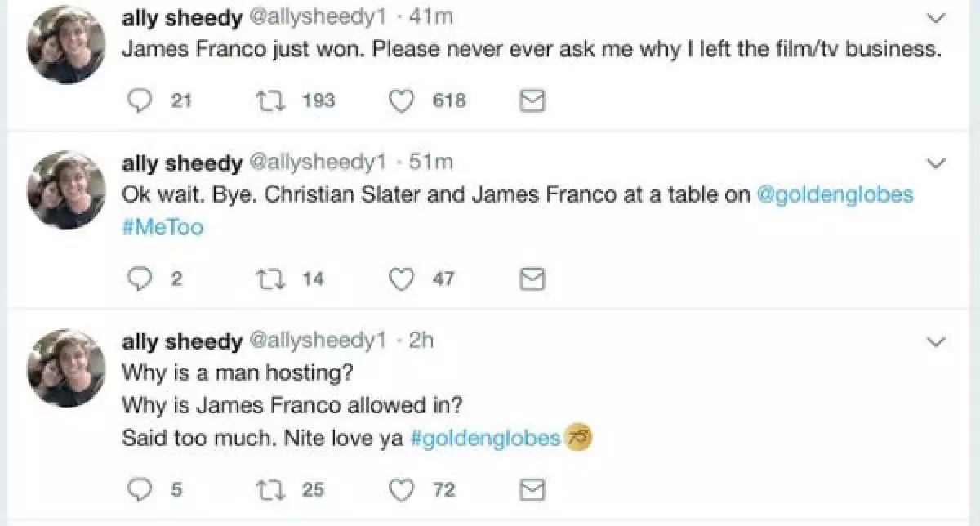Send "James Franco just won" tweet via message
The image size is (980, 526).
[532, 100]
